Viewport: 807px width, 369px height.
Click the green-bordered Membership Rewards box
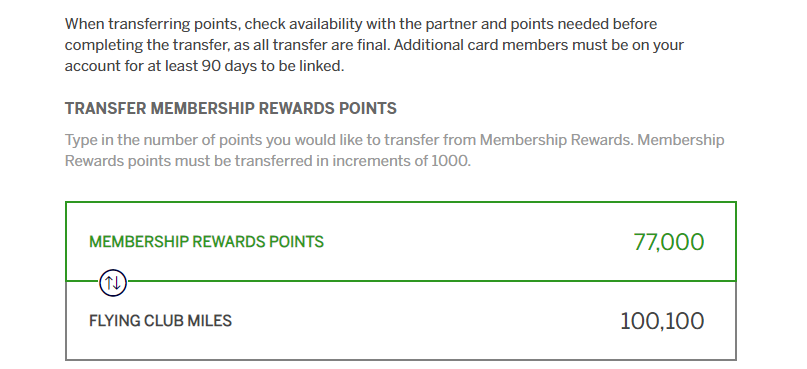401,241
